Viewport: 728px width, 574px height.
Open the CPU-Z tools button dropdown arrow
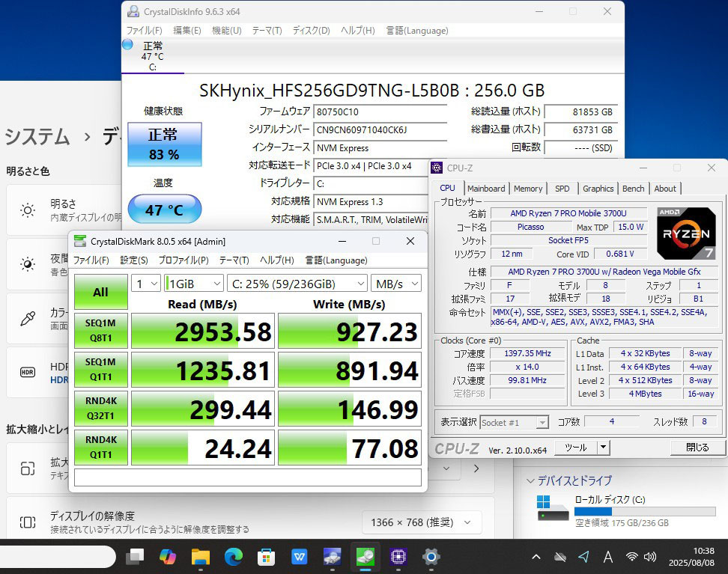[x=603, y=448]
